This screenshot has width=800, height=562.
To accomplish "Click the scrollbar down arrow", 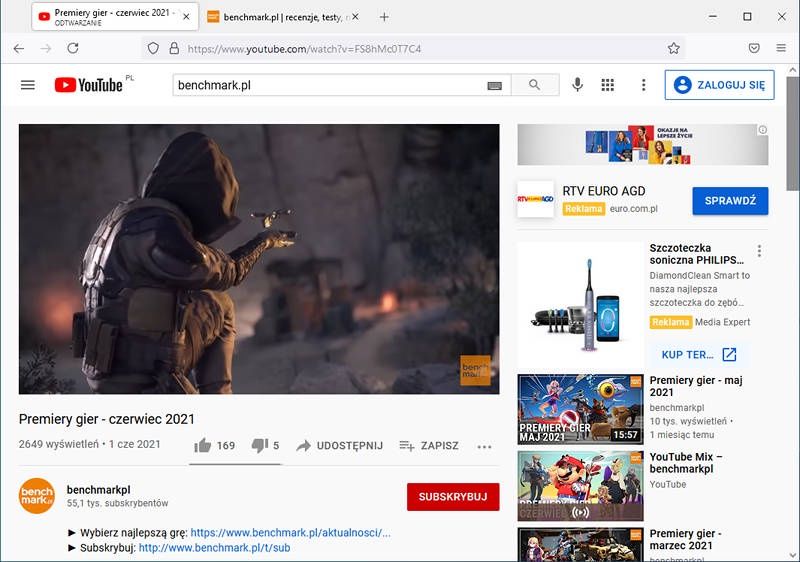I will [x=793, y=555].
